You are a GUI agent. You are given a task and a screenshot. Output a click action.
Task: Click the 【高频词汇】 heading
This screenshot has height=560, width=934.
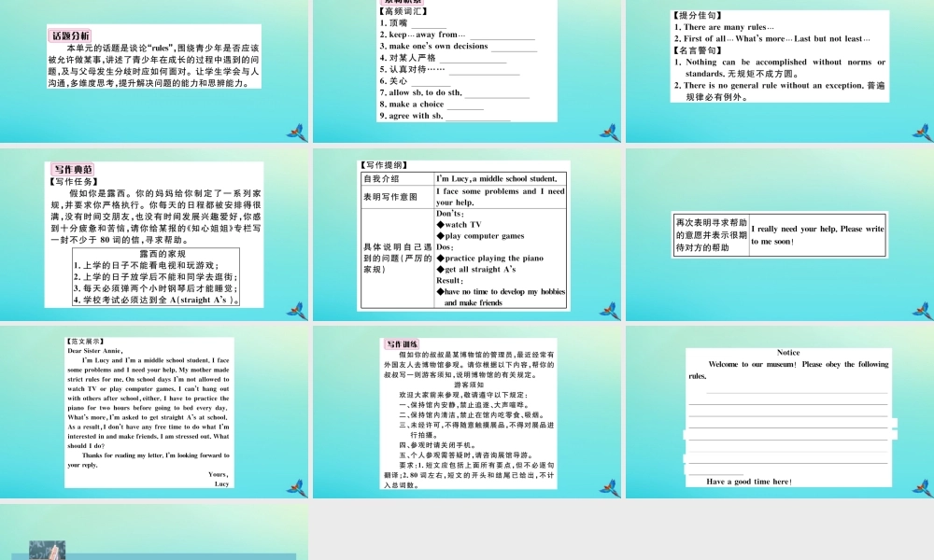[403, 11]
